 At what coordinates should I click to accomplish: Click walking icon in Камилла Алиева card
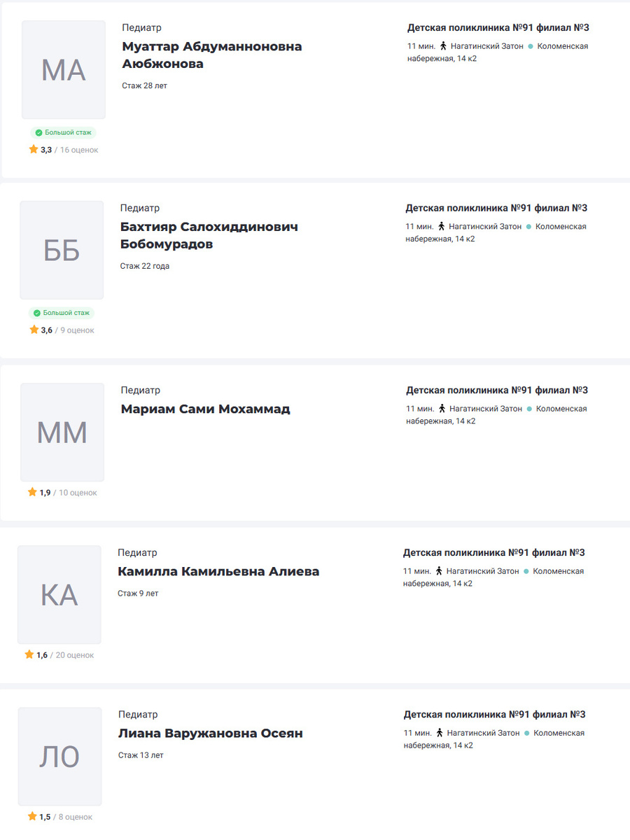[x=438, y=570]
